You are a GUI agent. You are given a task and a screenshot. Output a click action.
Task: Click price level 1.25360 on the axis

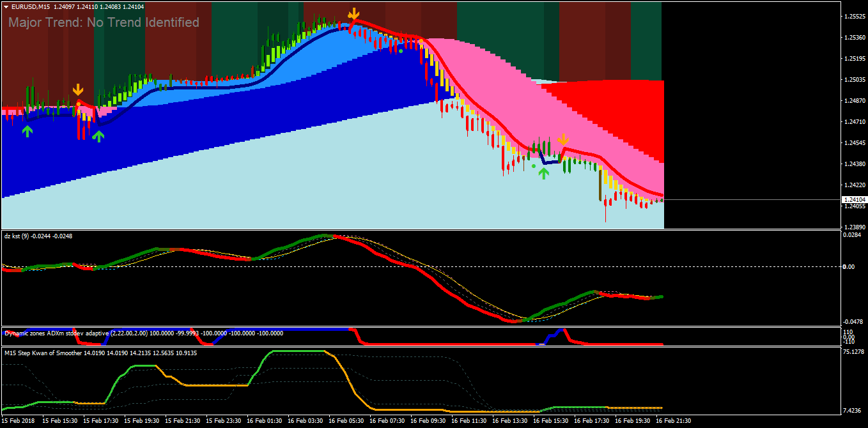tap(855, 37)
